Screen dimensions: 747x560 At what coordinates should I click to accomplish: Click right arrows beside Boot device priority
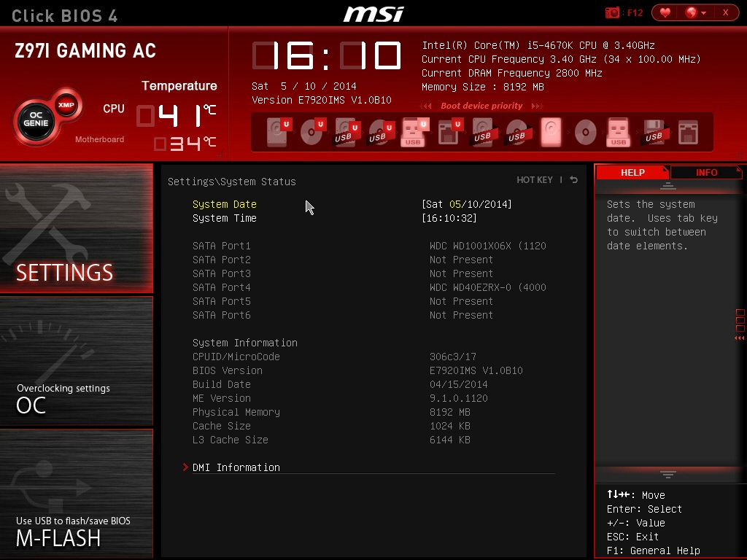click(x=537, y=106)
